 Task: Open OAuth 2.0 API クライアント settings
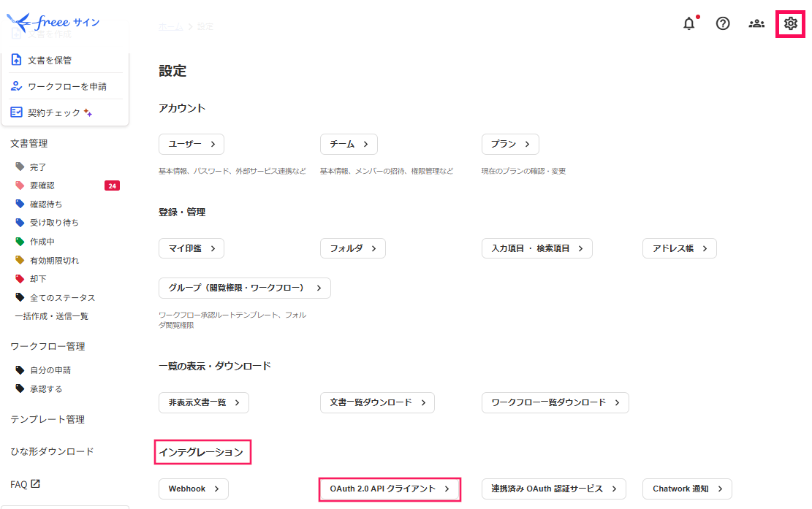pos(390,489)
